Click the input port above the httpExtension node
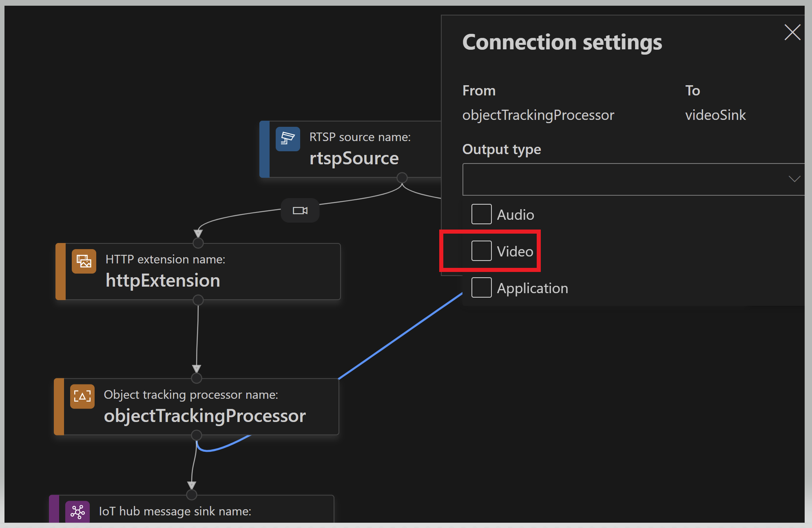Screen dimensions: 812x528 coord(198,243)
